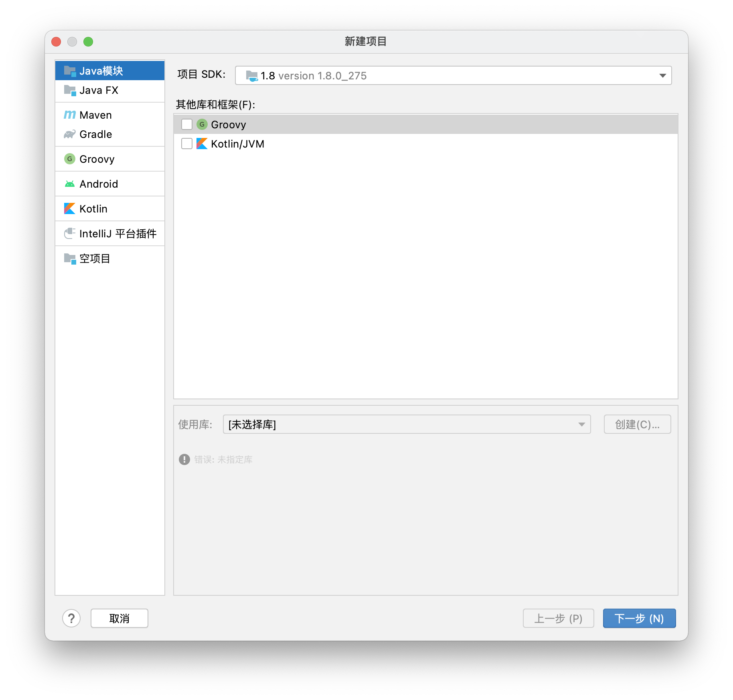Screen dimensions: 733x700
Task: Click the 下一步 (N) button
Action: click(639, 618)
